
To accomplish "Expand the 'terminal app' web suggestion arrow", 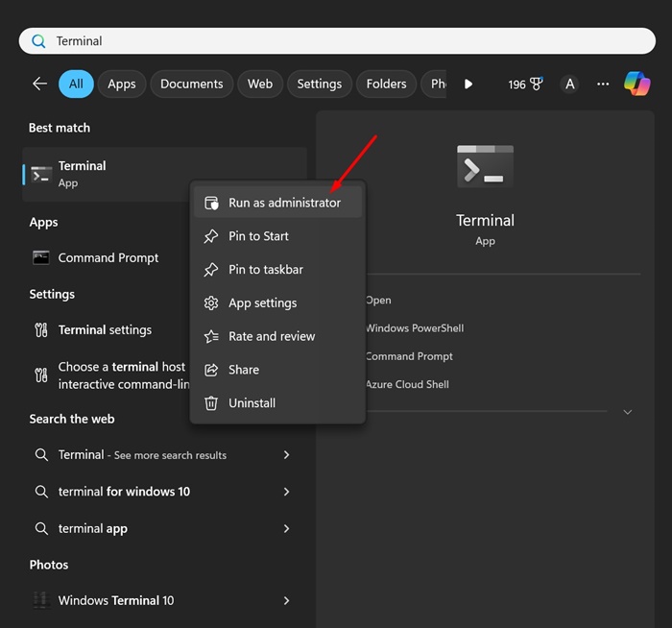I will pos(286,528).
